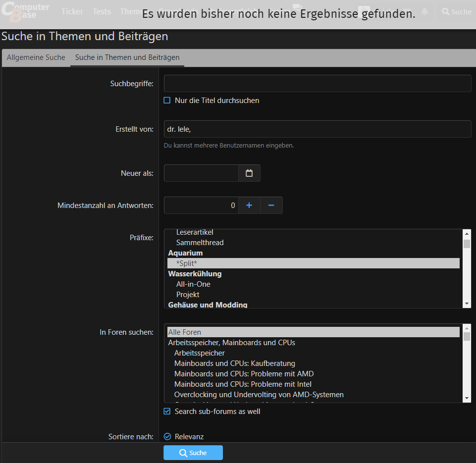Viewport: 476px width, 463px height.
Task: Increase minimum replies with plus button
Action: [x=249, y=206]
